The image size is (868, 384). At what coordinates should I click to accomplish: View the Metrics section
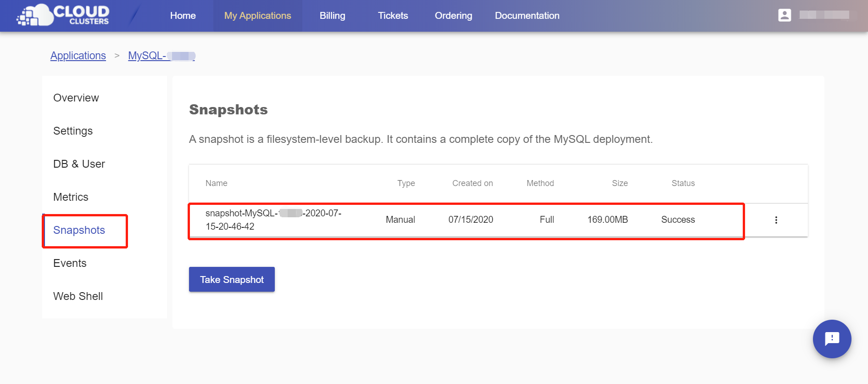point(71,197)
